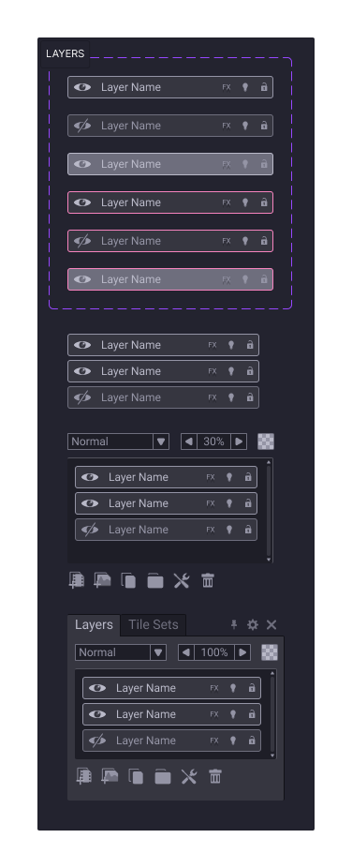Close the tabbed Layers panel with the X
352x868 pixels.
[x=271, y=624]
